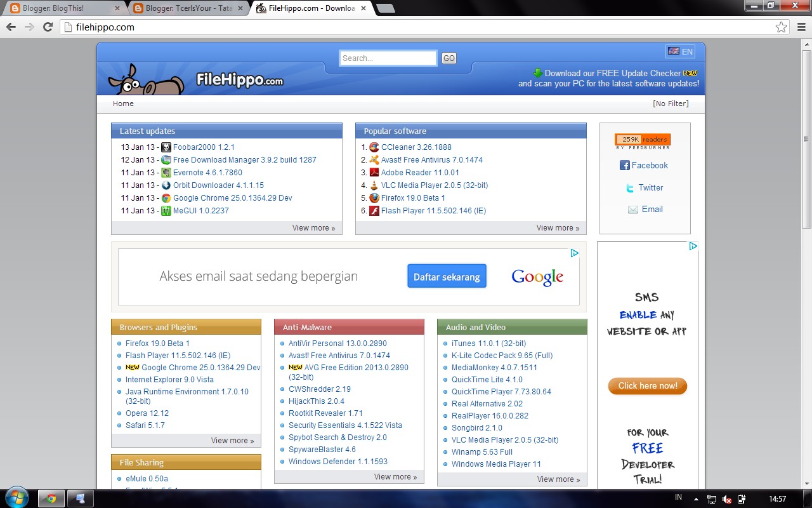Screen dimensions: 812x508
Task: Click the GO search button
Action: [x=449, y=58]
